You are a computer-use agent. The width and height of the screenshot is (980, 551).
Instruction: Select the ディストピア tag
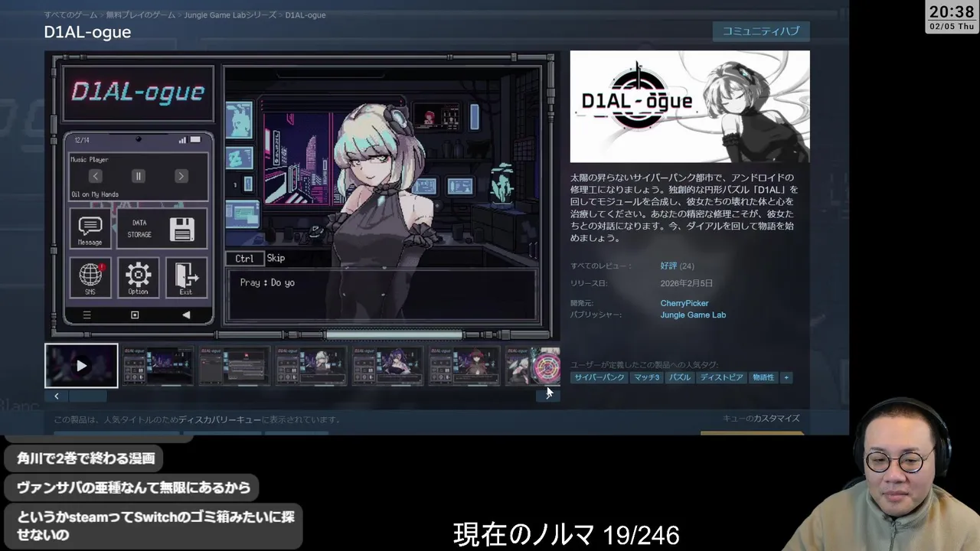pyautogui.click(x=721, y=377)
